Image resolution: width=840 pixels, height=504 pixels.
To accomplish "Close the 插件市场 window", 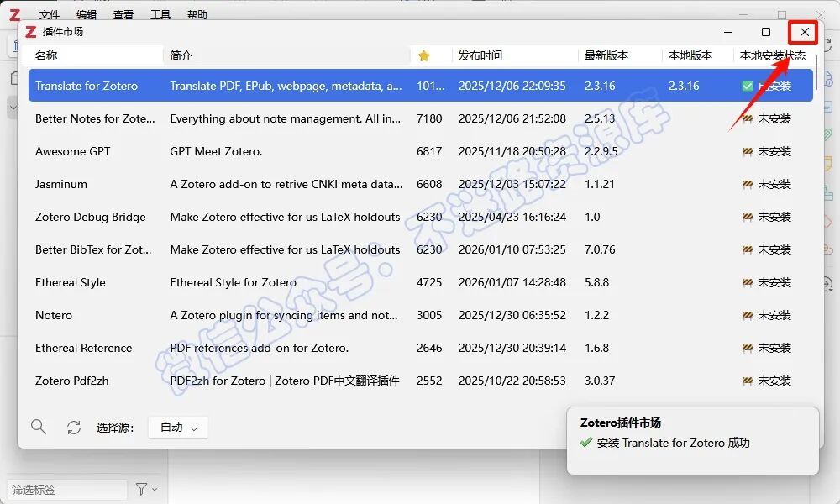I will [x=804, y=32].
